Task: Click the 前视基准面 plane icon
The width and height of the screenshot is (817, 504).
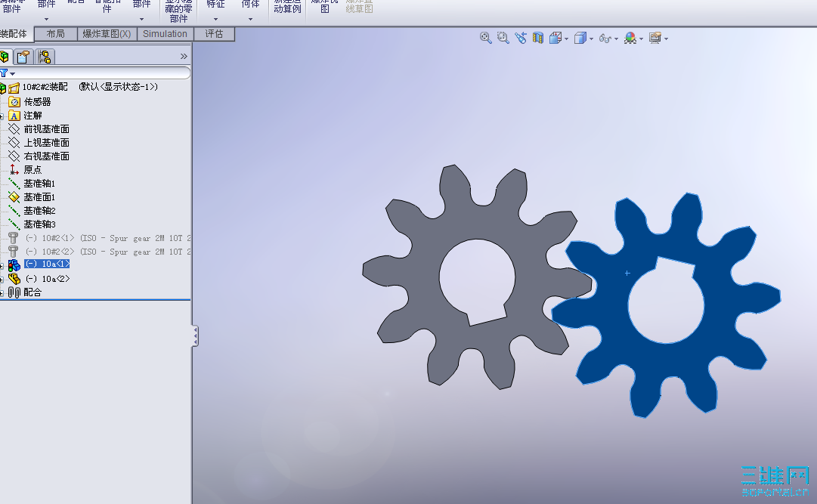Action: click(14, 128)
